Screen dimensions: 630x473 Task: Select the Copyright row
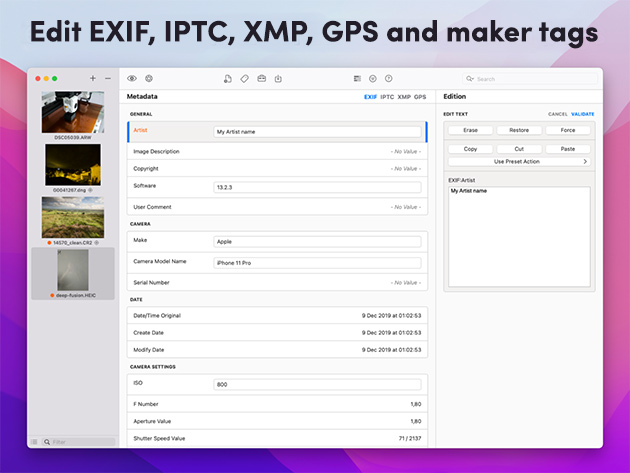(277, 169)
